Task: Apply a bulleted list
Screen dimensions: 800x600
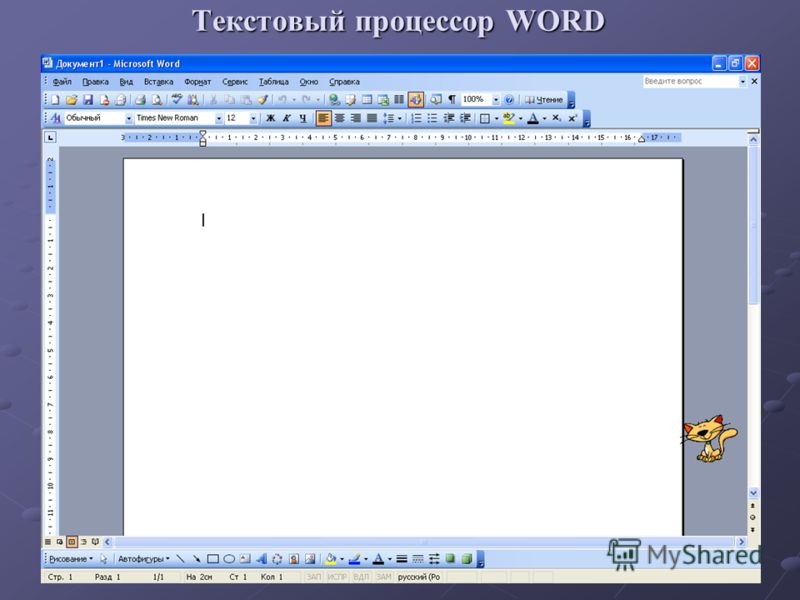Action: (x=433, y=118)
